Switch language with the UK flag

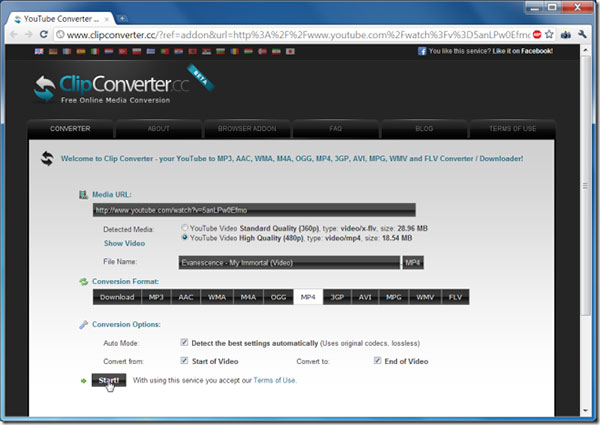pos(39,51)
